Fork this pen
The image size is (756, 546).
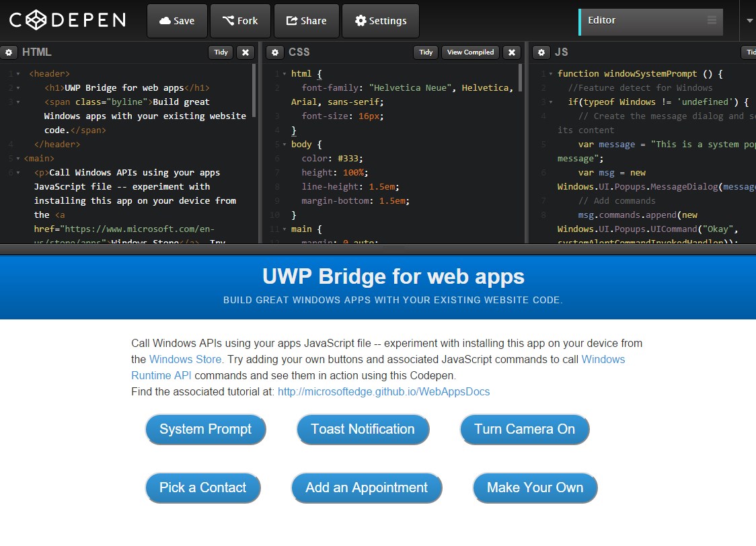(240, 20)
